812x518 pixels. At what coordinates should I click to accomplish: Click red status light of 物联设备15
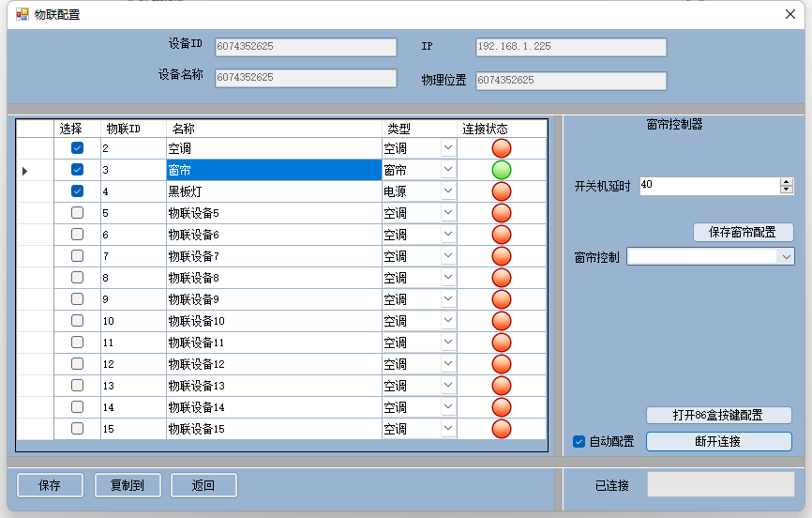502,429
